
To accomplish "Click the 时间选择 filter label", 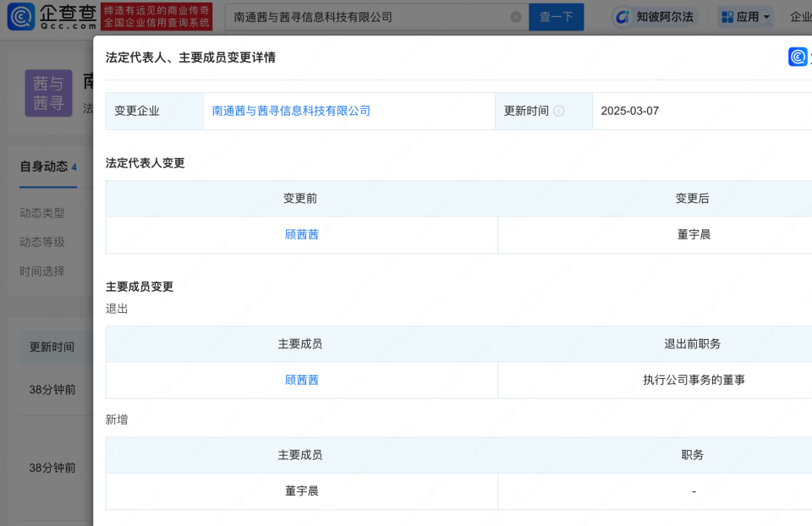I will [42, 271].
